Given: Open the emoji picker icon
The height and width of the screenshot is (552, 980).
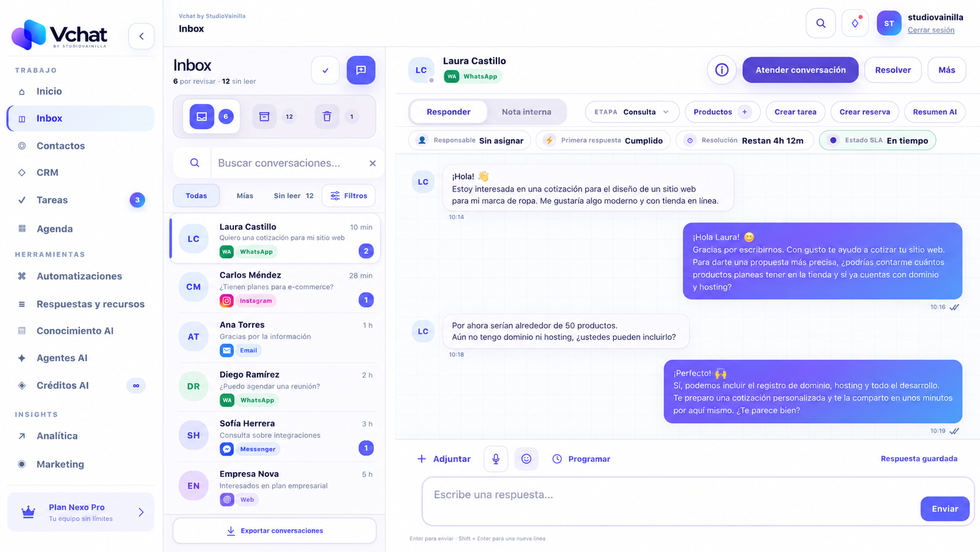Looking at the screenshot, I should pyautogui.click(x=526, y=459).
